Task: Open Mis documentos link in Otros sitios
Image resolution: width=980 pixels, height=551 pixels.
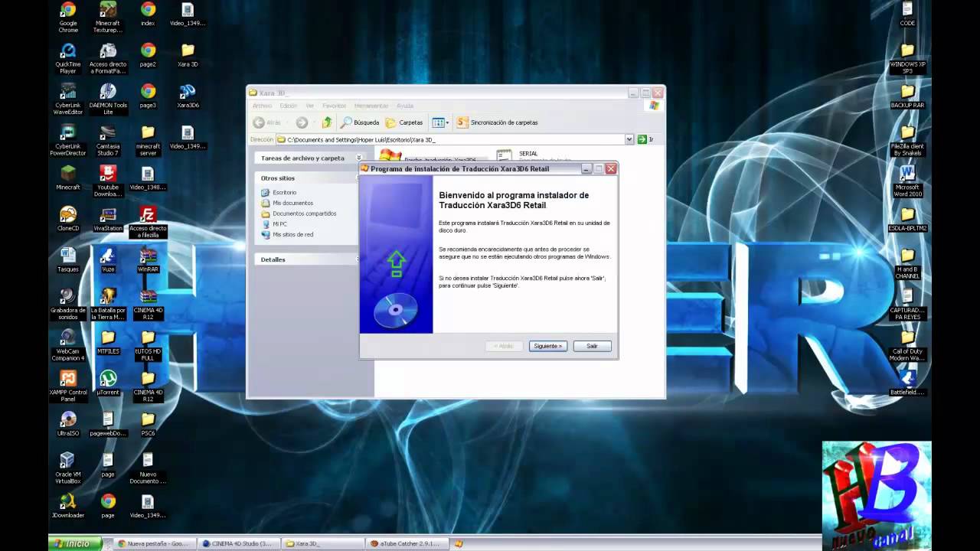Action: click(x=292, y=203)
